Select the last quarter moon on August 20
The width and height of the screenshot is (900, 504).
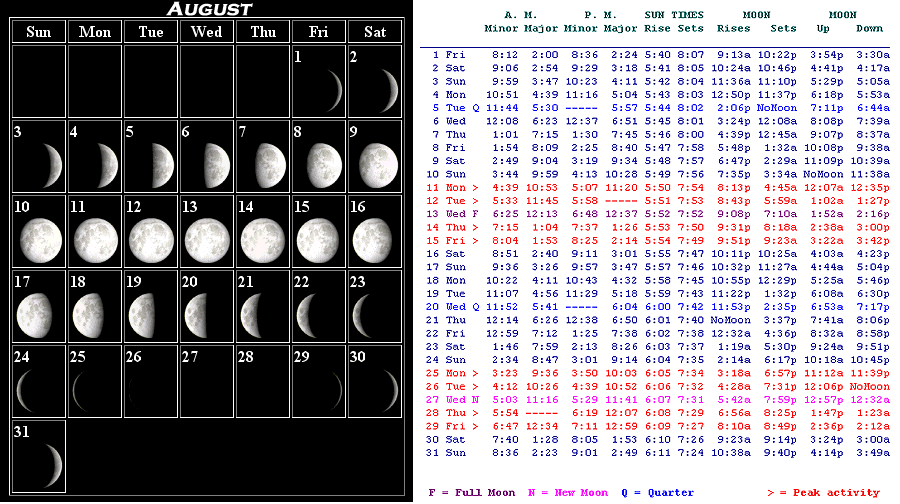[209, 315]
